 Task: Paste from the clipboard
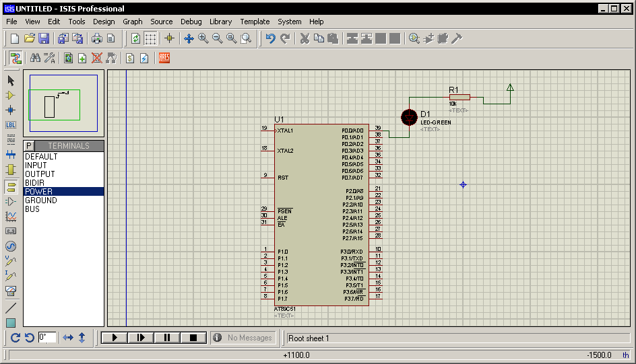333,38
